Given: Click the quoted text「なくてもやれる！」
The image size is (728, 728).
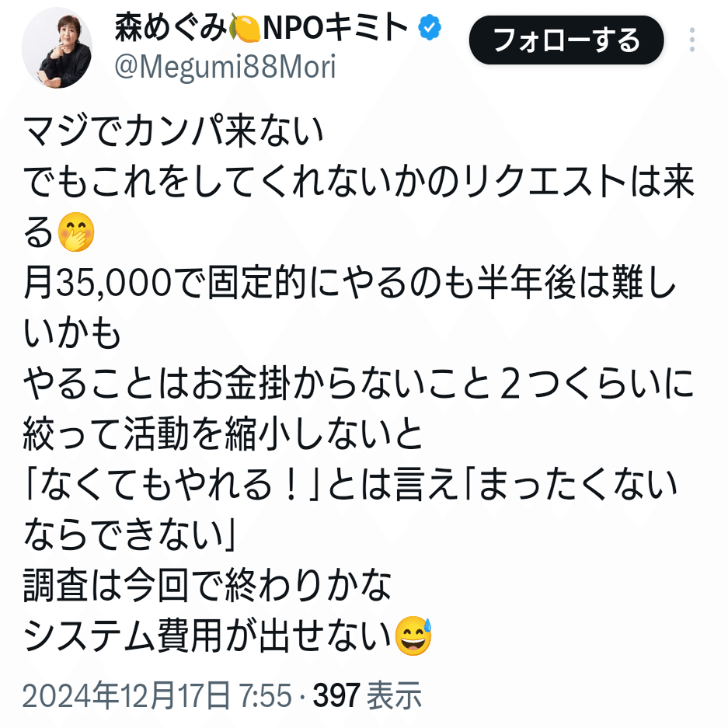Looking at the screenshot, I should point(172,484).
